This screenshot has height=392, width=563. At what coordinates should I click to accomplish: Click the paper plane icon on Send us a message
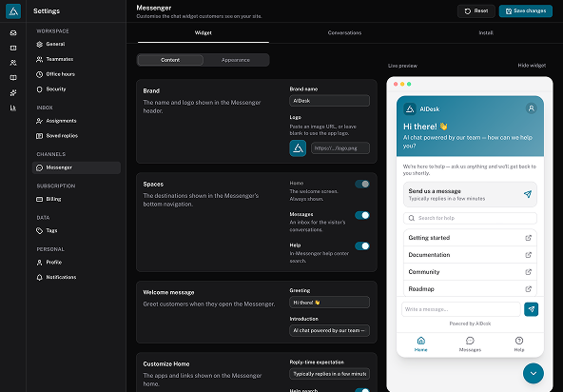coord(528,194)
